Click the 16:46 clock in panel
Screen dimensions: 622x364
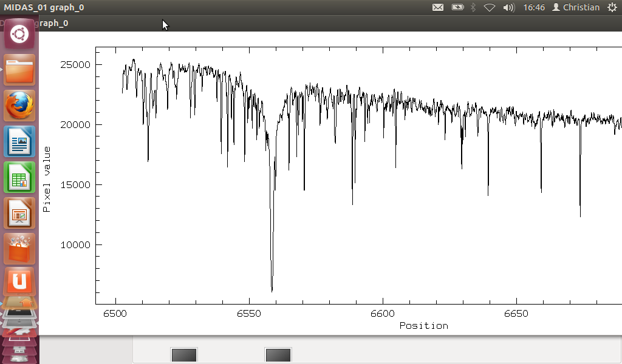pyautogui.click(x=534, y=7)
